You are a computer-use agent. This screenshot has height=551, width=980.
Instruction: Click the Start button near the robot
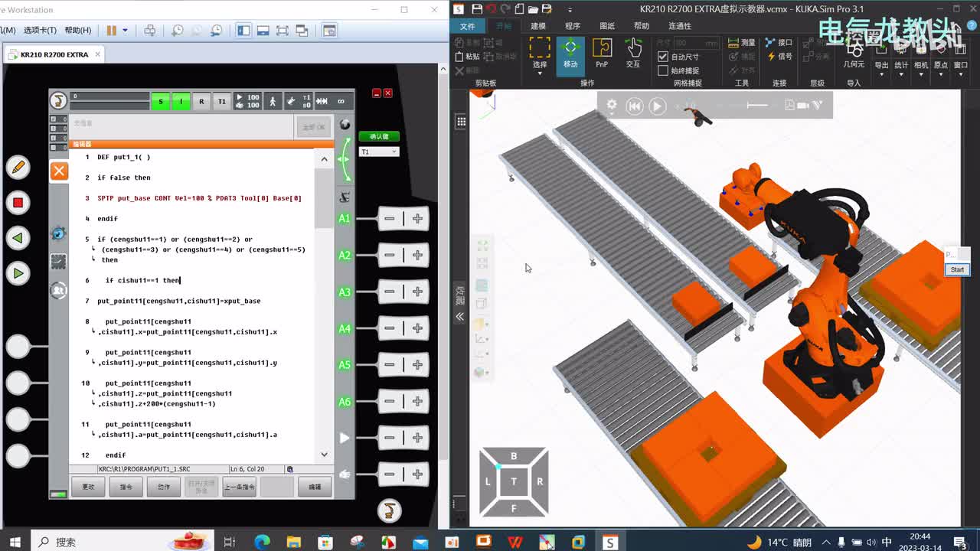(957, 269)
